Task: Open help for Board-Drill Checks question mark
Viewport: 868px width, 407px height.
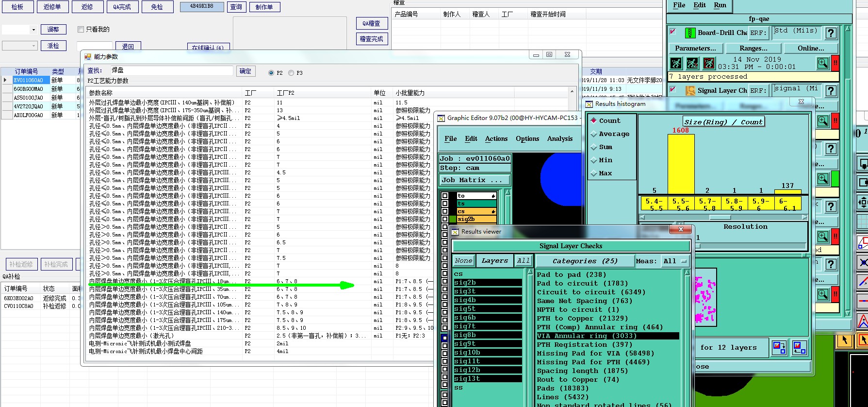Action: 831,33
